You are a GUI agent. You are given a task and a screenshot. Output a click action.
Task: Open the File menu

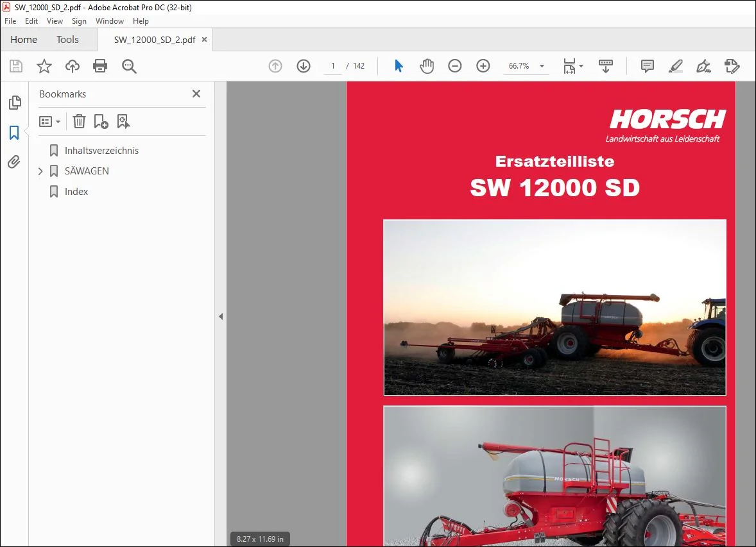[x=10, y=21]
